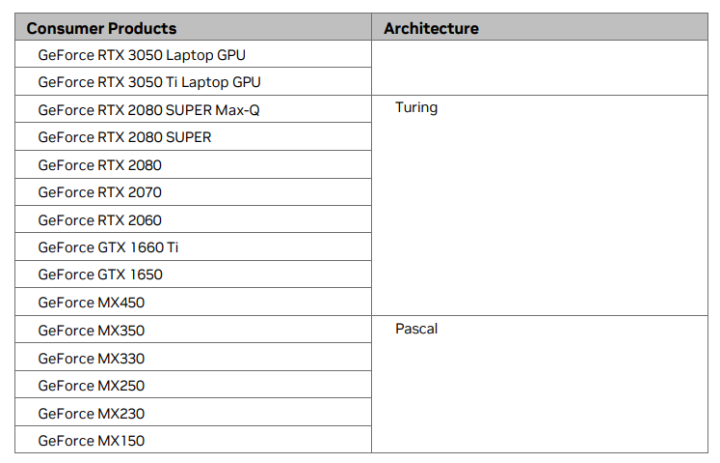Click the GeForce MX150 cell
720x463 pixels.
85,440
